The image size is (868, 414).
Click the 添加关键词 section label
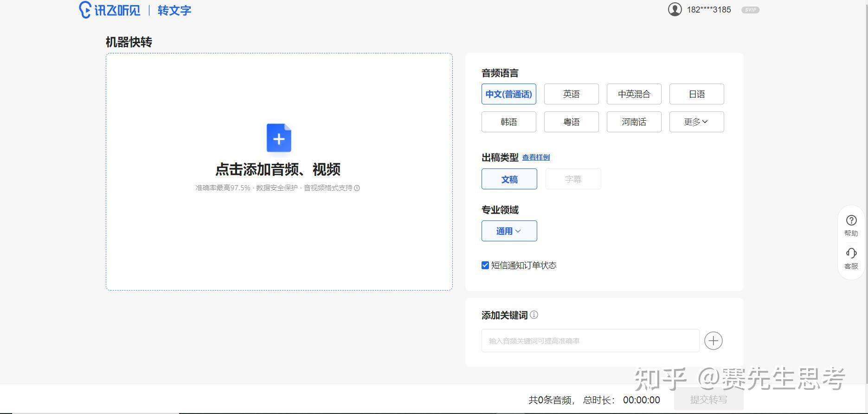tap(505, 315)
